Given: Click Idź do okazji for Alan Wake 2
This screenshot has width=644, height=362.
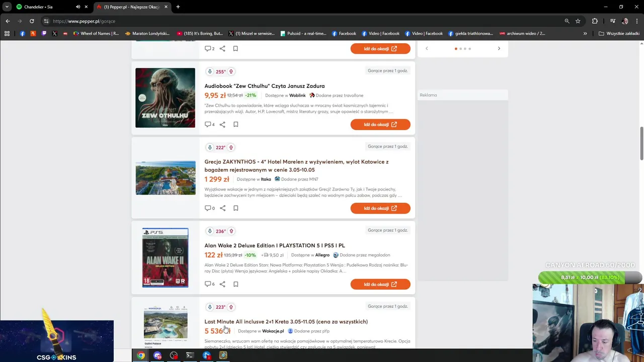Looking at the screenshot, I should (380, 284).
